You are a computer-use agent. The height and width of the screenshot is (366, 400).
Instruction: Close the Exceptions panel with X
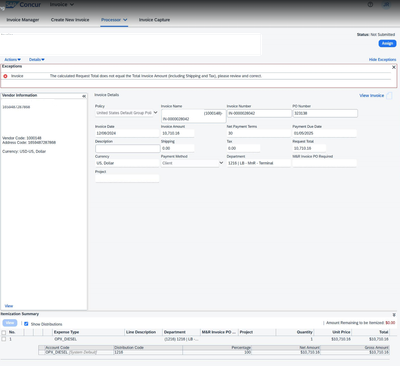[394, 67]
